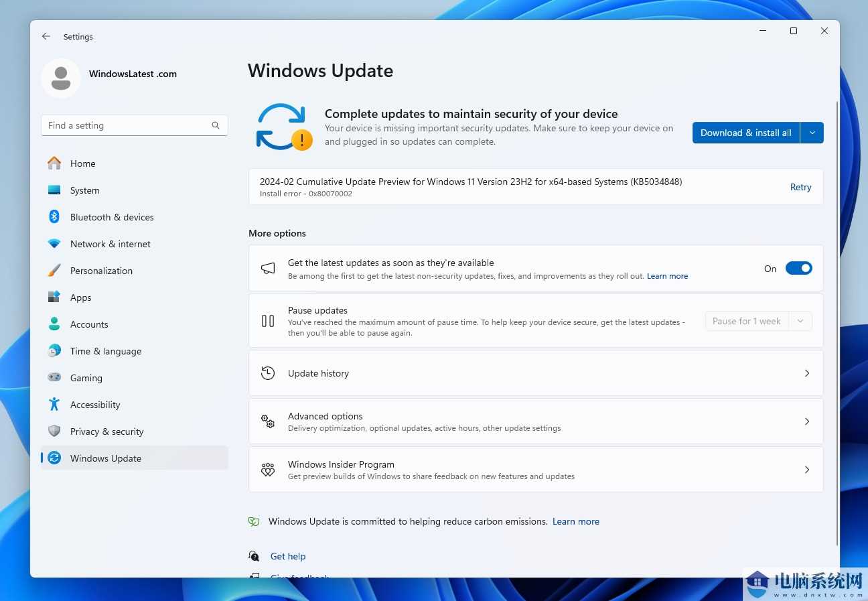Click the Get help headset icon
Screen dimensions: 868x601
(x=254, y=556)
